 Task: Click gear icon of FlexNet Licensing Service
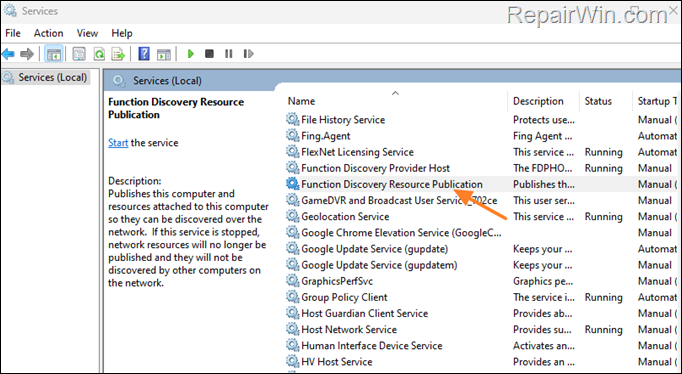point(293,151)
